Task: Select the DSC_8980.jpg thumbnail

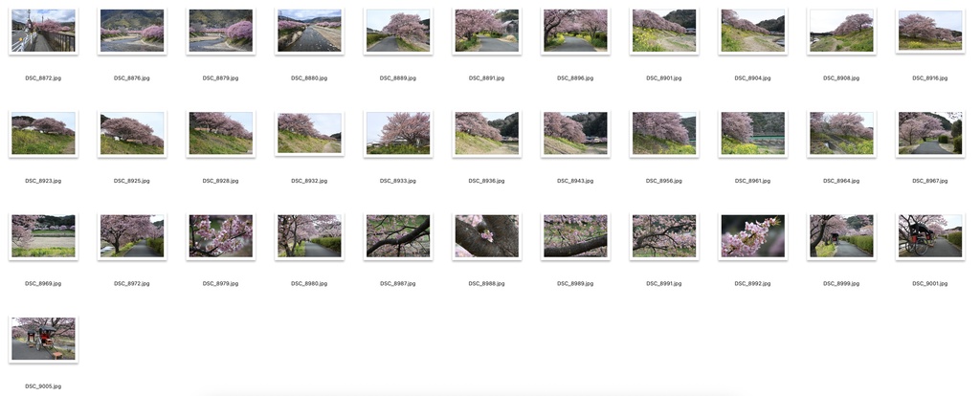Action: 309,236
